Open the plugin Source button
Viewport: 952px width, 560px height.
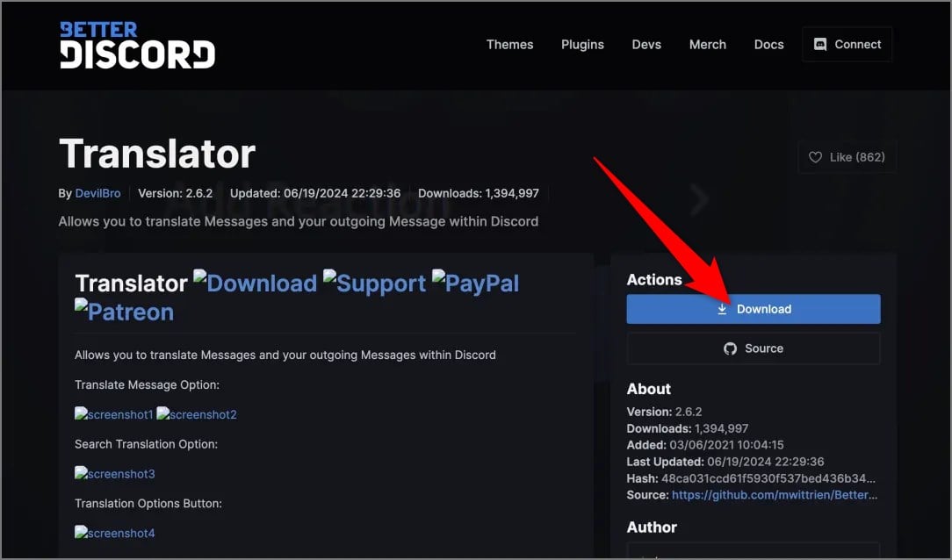pos(754,348)
